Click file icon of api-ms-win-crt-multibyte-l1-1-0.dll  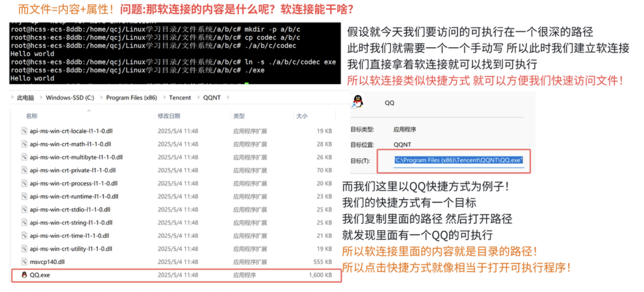[24, 157]
